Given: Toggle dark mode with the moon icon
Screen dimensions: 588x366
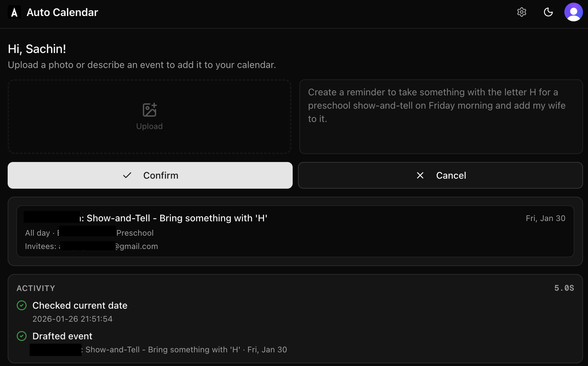Looking at the screenshot, I should 548,12.
